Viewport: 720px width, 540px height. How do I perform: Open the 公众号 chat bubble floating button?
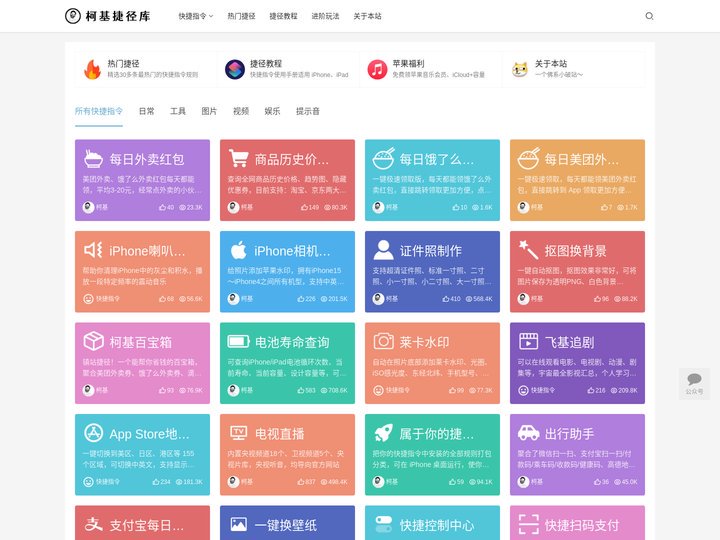(694, 383)
